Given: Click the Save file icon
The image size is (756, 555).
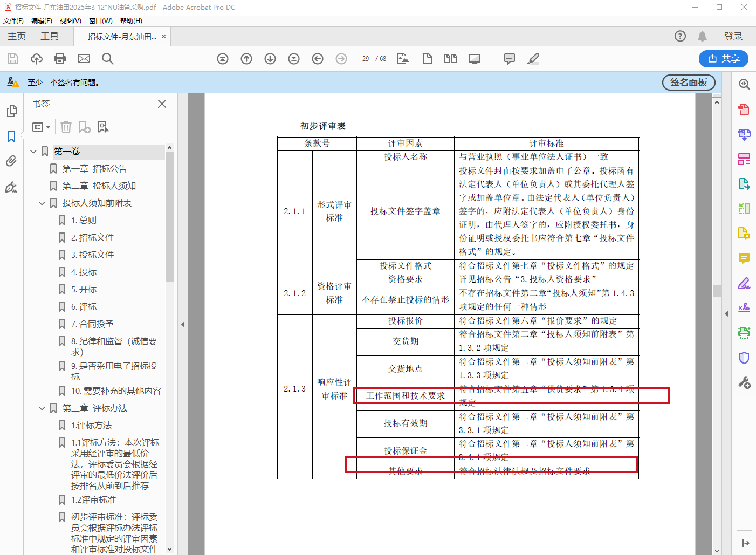Looking at the screenshot, I should (13, 59).
